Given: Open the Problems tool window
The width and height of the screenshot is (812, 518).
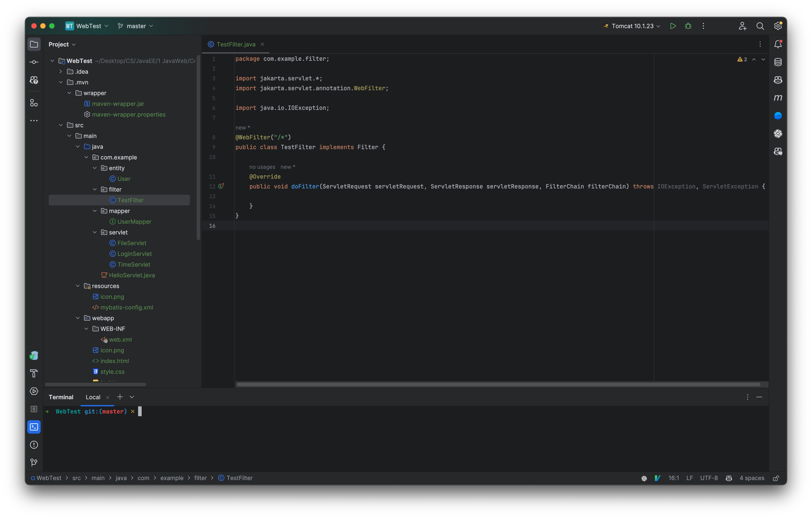Looking at the screenshot, I should point(34,445).
